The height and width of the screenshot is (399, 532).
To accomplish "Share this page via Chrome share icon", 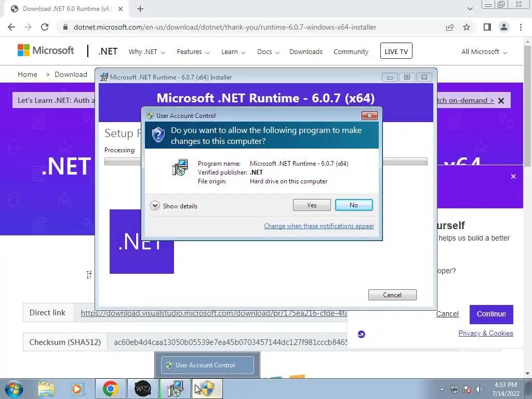I will tap(450, 27).
